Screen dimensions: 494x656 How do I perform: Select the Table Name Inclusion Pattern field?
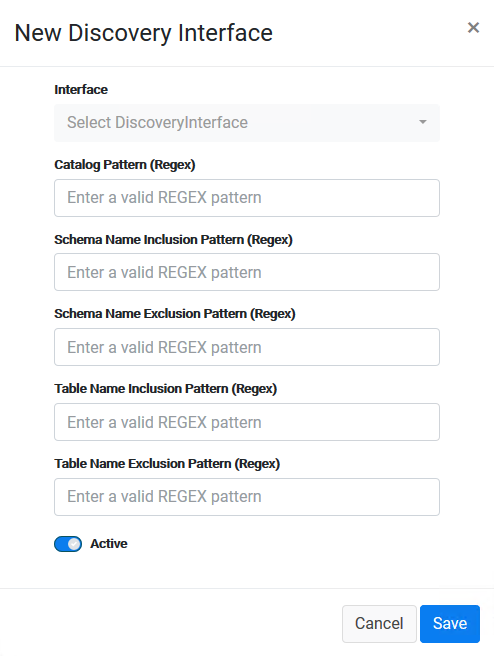[x=247, y=422]
